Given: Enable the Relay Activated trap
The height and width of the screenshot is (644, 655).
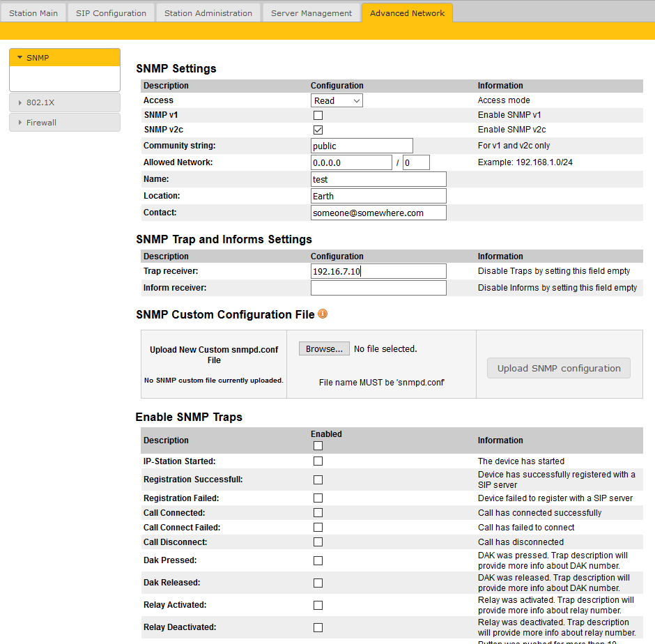Looking at the screenshot, I should [318, 605].
